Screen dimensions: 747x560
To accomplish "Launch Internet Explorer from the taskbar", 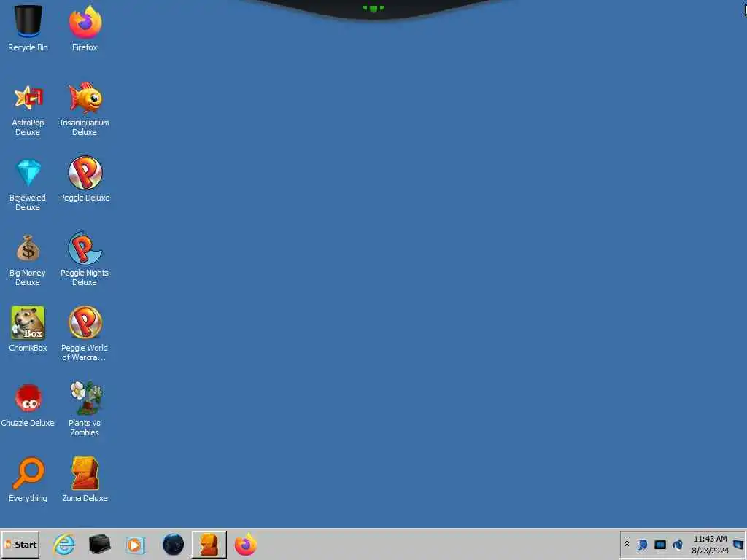I will 64,544.
